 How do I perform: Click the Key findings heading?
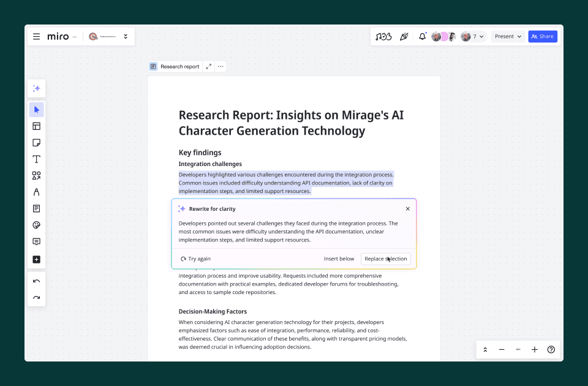pyautogui.click(x=200, y=153)
